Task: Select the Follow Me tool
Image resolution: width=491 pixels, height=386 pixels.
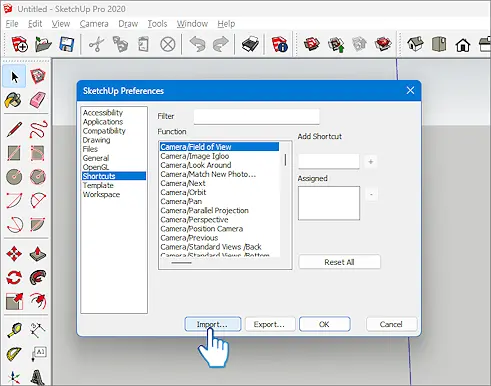Action: click(x=38, y=277)
